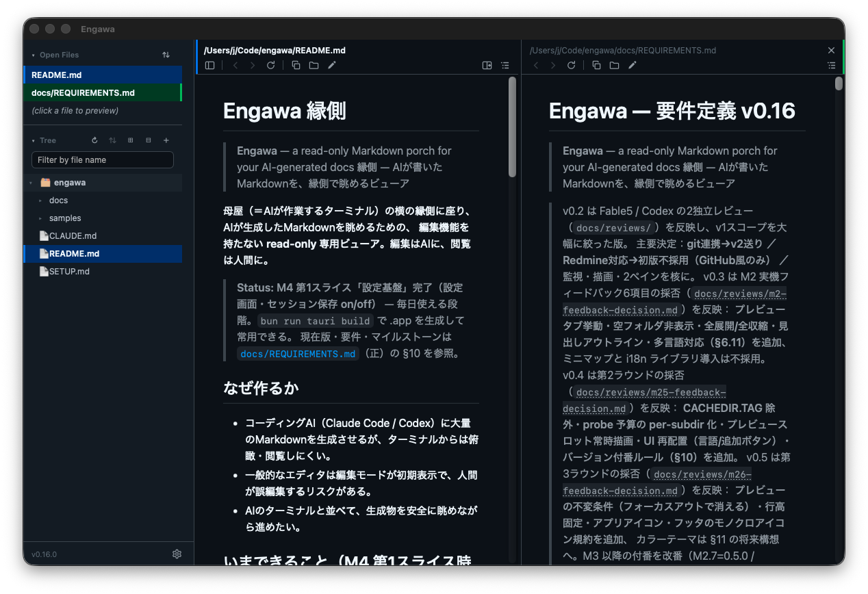Click the Filter by file name field
Image resolution: width=868 pixels, height=594 pixels.
[x=103, y=160]
